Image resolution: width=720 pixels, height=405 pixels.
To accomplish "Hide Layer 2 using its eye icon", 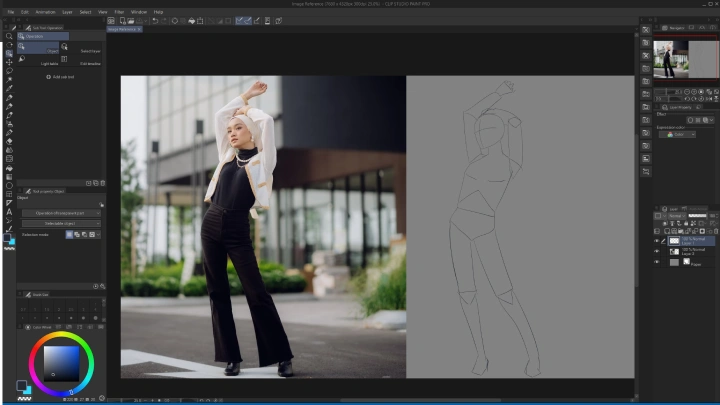I will point(657,251).
